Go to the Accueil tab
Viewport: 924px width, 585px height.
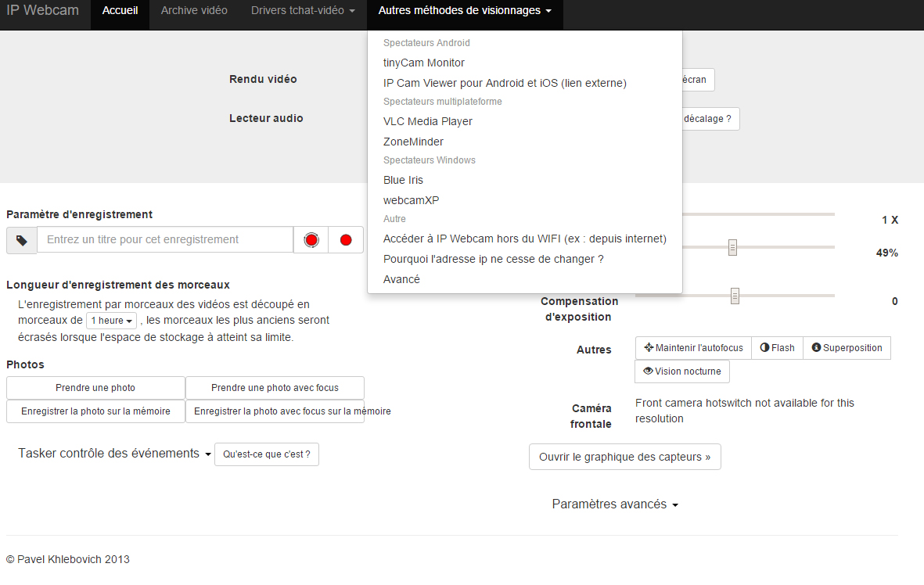click(x=120, y=11)
